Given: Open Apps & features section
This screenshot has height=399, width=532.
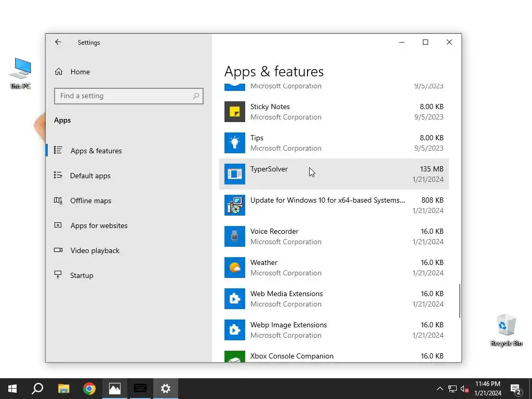Looking at the screenshot, I should coord(96,151).
